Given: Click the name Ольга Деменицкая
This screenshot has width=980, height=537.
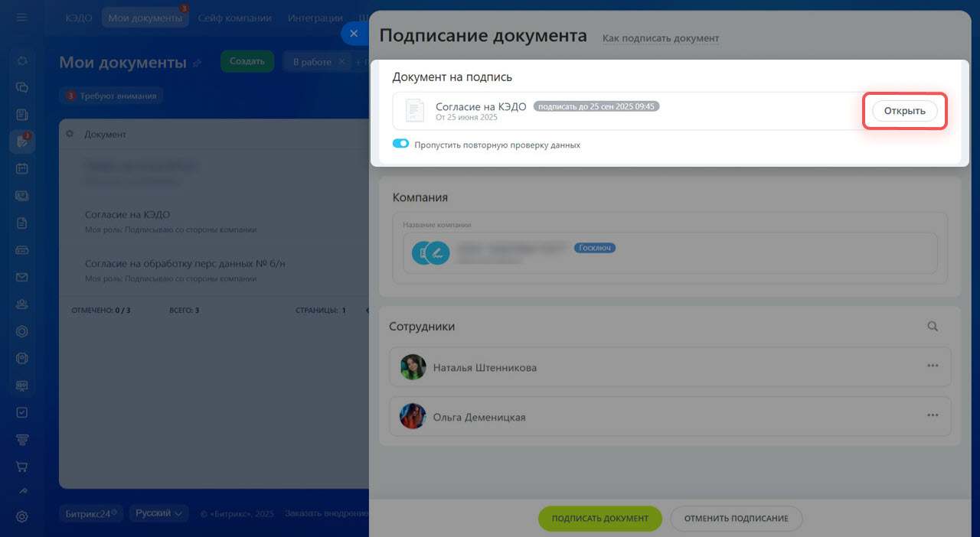Looking at the screenshot, I should tap(479, 418).
